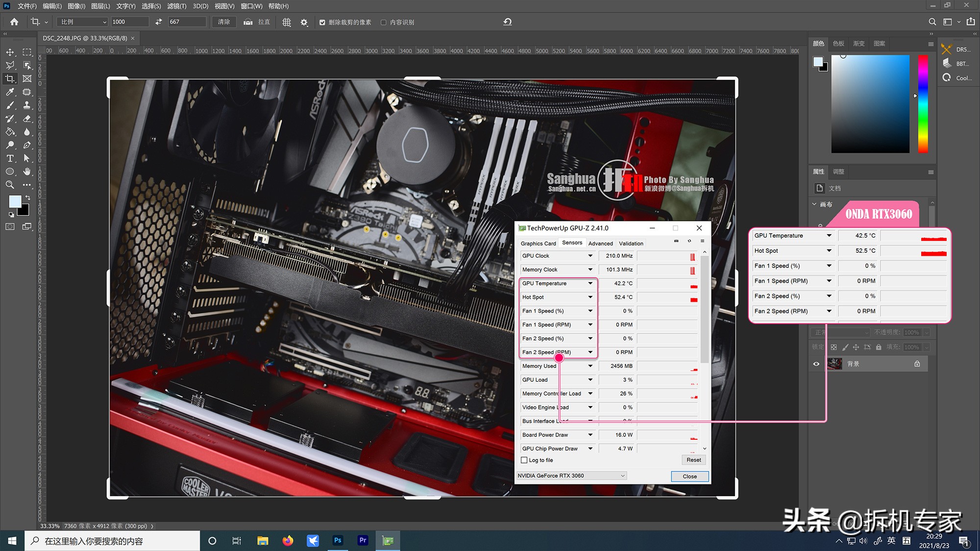Open the crop settings gear icon
The image size is (980, 551).
[304, 22]
